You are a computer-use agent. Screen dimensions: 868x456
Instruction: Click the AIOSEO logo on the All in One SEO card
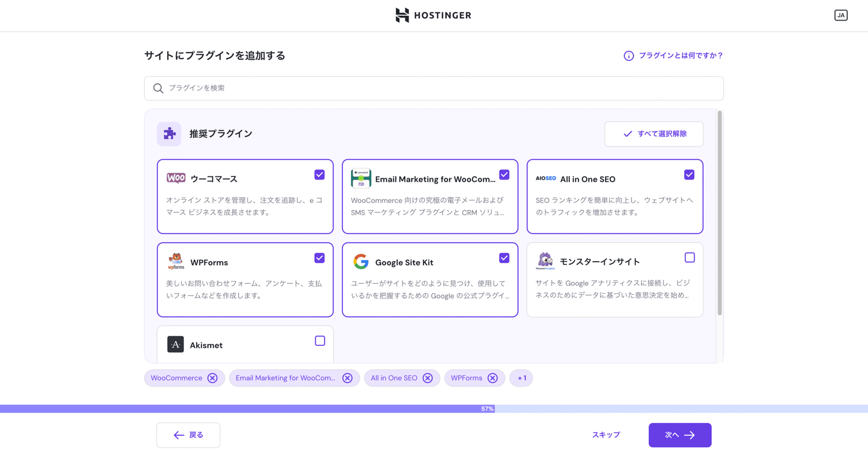(546, 178)
